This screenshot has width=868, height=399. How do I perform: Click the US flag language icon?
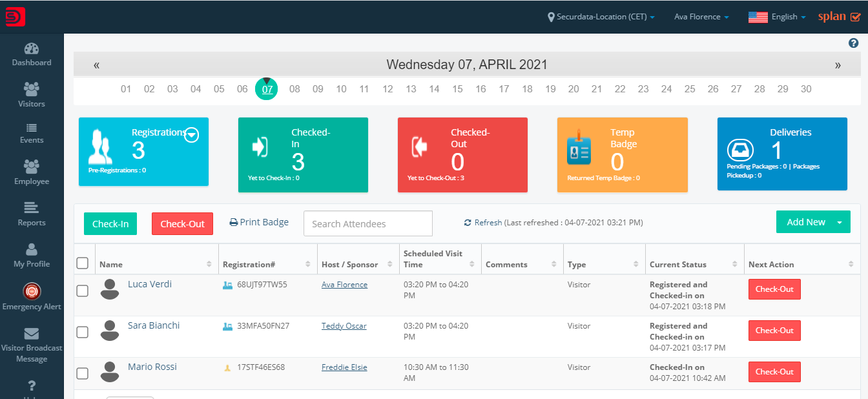758,17
